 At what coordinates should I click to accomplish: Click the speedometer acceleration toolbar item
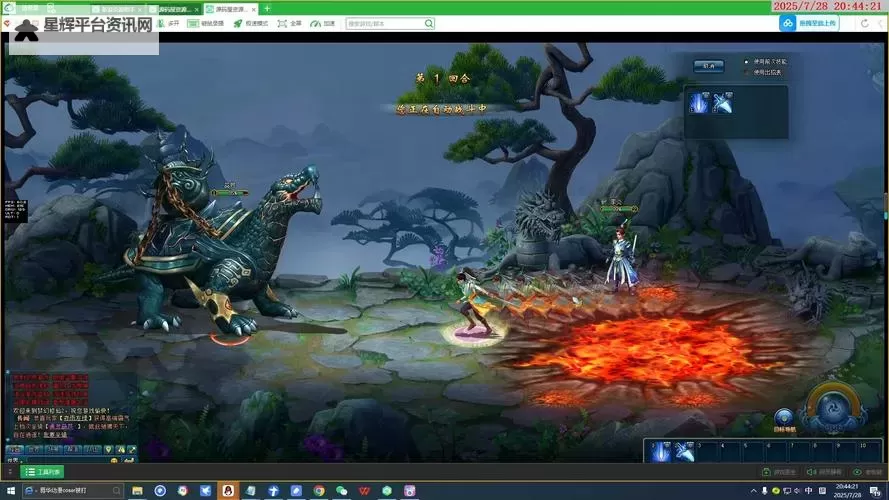coord(323,23)
